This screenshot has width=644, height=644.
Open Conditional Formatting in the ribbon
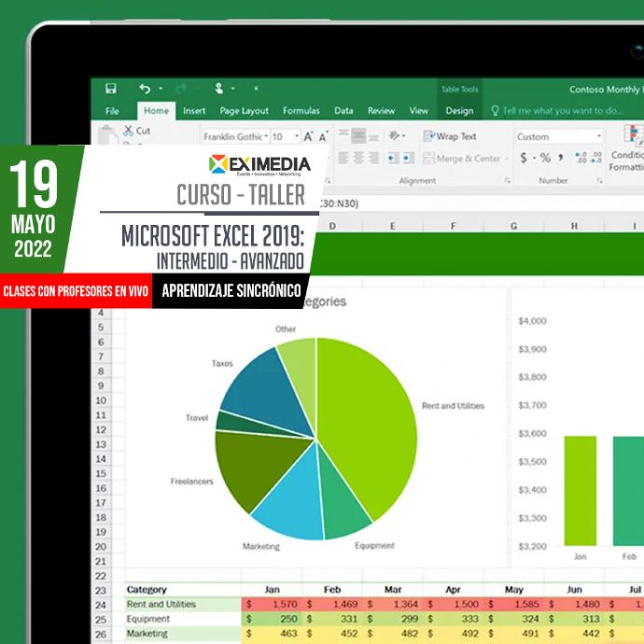coord(627,147)
